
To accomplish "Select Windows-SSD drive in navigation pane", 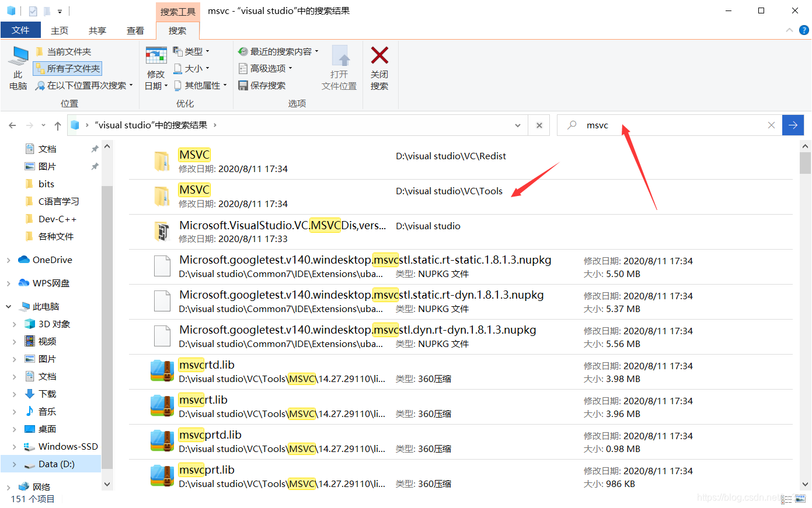I will click(68, 446).
